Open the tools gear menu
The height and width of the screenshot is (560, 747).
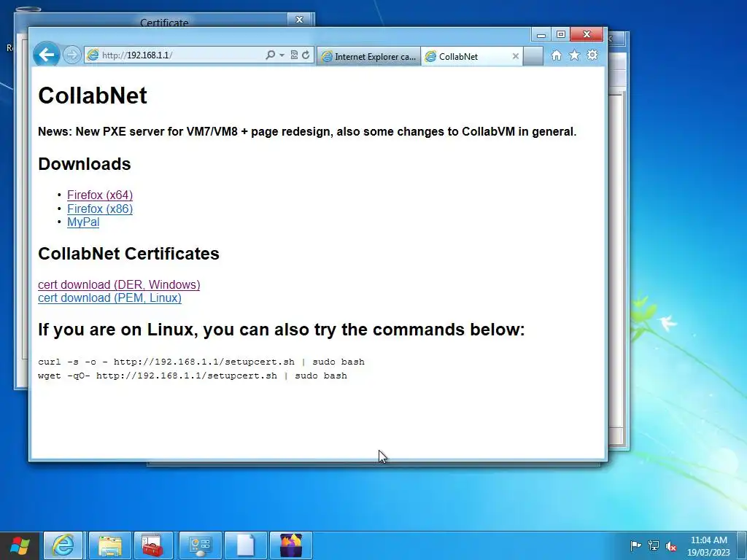[592, 55]
